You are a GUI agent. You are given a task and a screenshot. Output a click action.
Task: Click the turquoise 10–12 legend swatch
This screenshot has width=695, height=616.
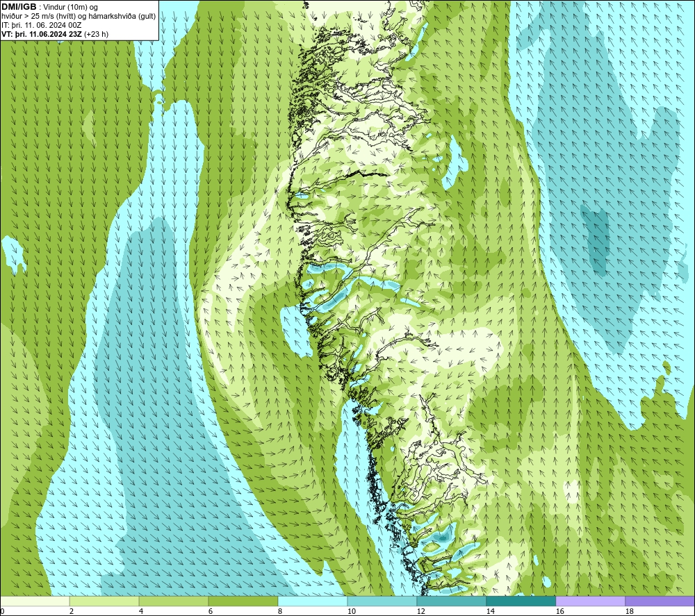[x=382, y=601]
